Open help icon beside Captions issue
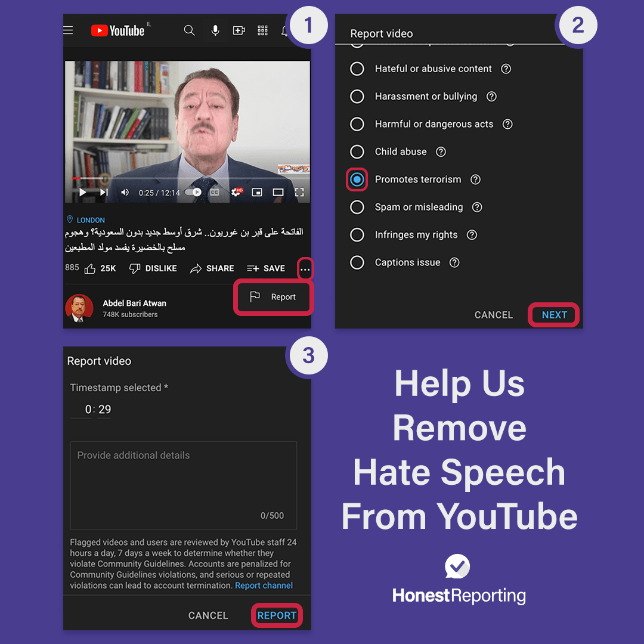The image size is (644, 644). click(454, 262)
